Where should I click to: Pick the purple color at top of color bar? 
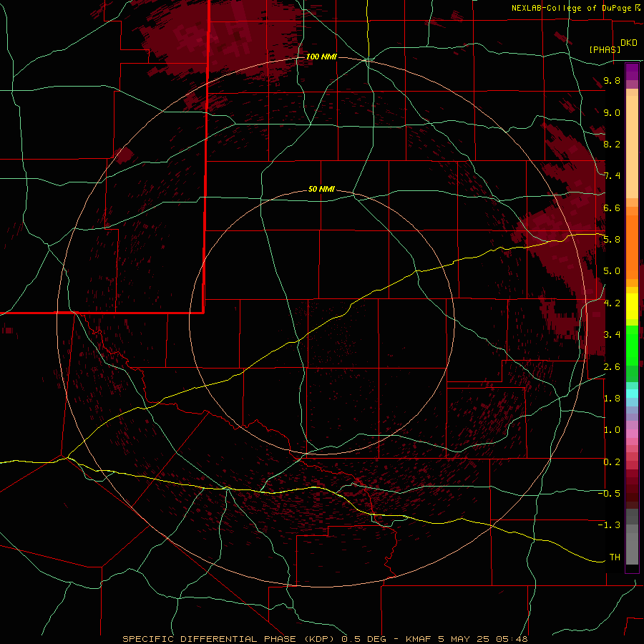(632, 72)
